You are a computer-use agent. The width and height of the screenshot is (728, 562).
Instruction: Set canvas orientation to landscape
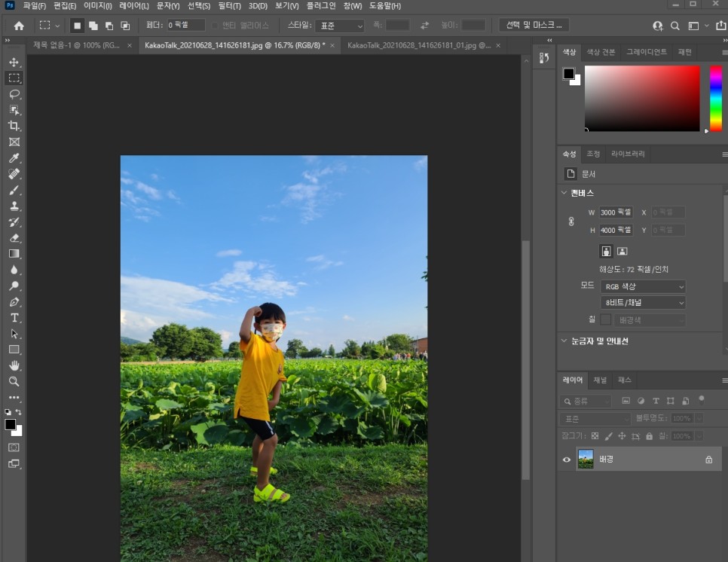pyautogui.click(x=622, y=251)
